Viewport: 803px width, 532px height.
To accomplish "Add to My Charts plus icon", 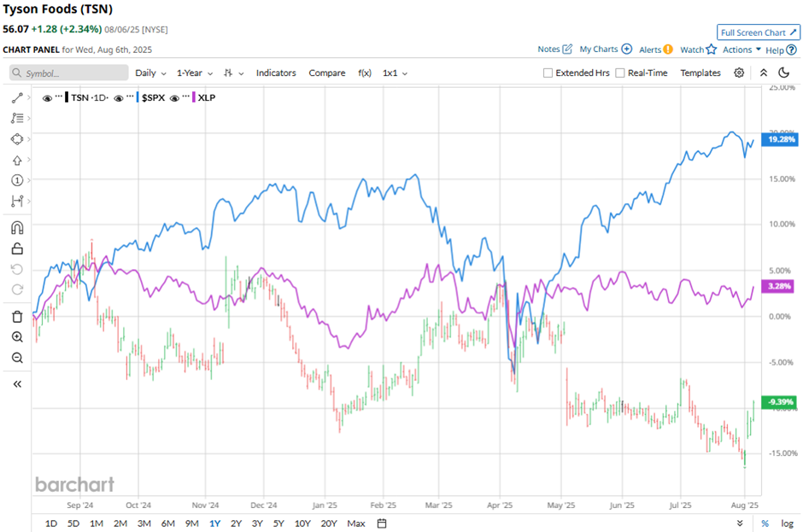I will pyautogui.click(x=626, y=50).
